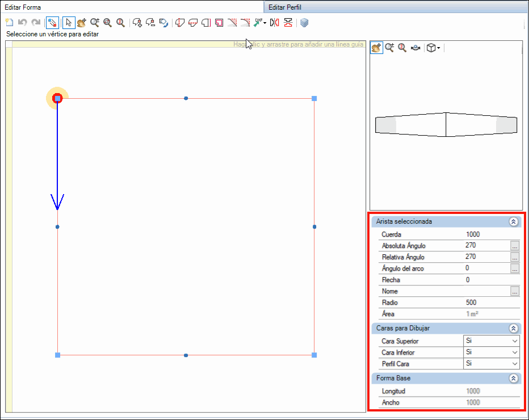Click the ellipsis button for Nome
The image size is (529, 420).
514,291
